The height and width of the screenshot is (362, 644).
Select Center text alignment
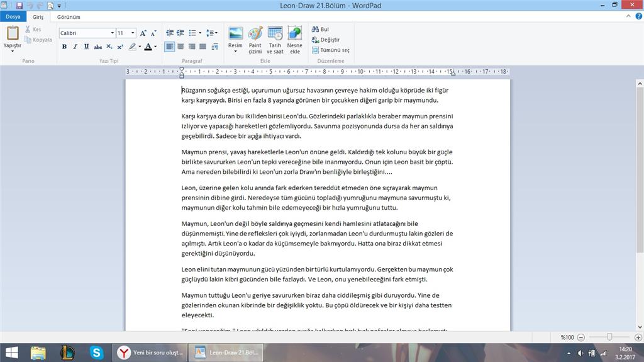point(180,47)
